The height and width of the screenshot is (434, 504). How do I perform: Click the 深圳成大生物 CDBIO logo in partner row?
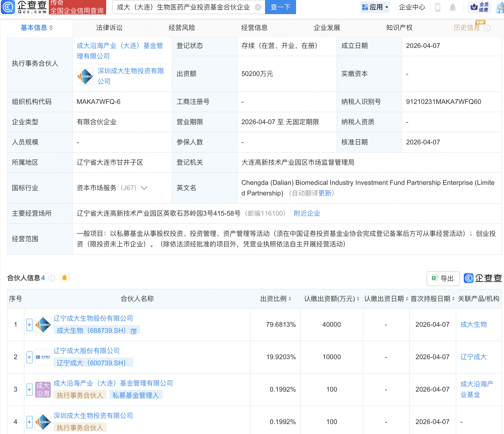[x=43, y=422]
